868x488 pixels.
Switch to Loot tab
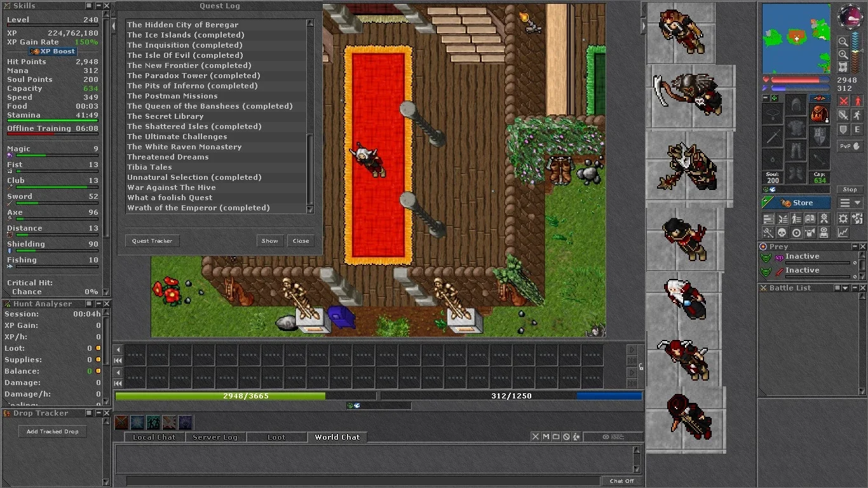click(x=276, y=437)
